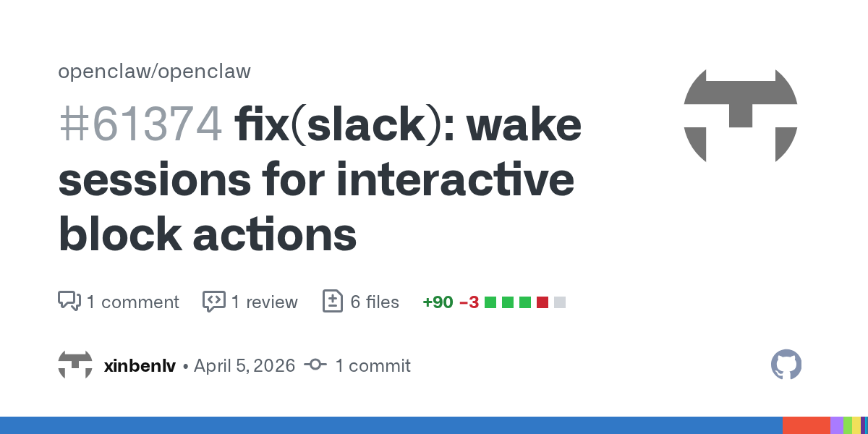Click the +90 additions count
The width and height of the screenshot is (868, 434).
pyautogui.click(x=438, y=302)
